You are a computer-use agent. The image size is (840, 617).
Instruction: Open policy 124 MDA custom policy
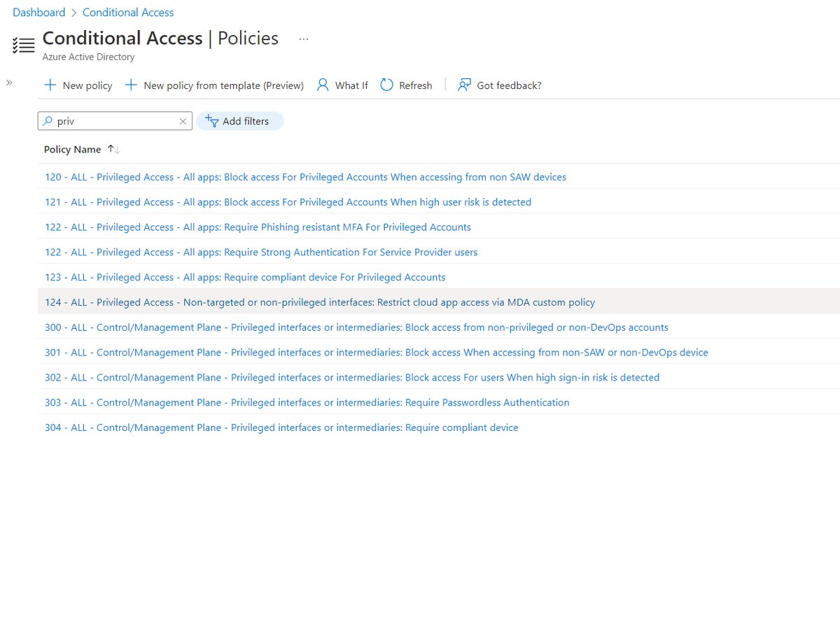tap(320, 302)
